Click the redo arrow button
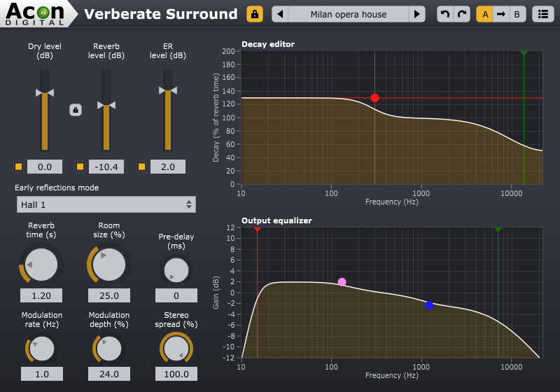 pyautogui.click(x=462, y=14)
